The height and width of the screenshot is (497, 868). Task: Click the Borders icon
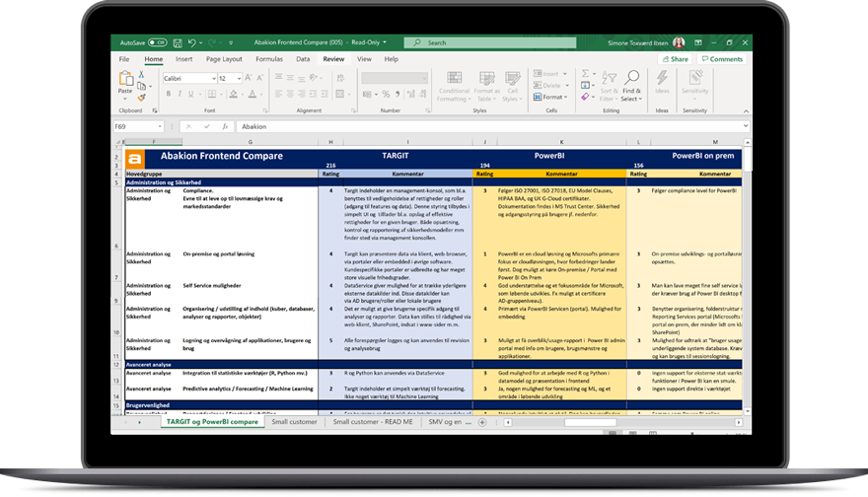(211, 94)
